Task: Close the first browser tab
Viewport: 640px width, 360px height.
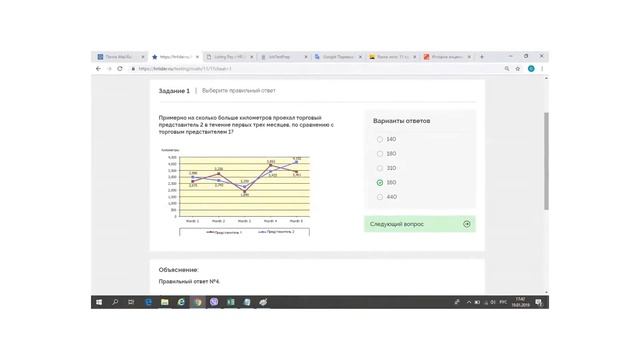Action: pyautogui.click(x=143, y=57)
